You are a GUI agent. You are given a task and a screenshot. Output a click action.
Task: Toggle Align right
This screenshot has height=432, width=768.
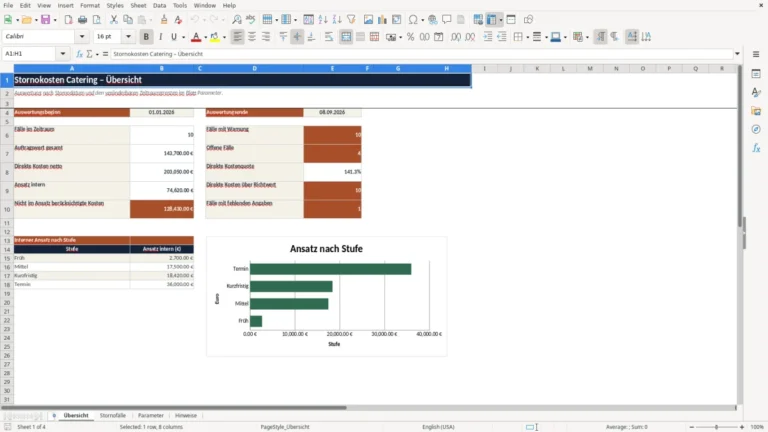coord(266,37)
